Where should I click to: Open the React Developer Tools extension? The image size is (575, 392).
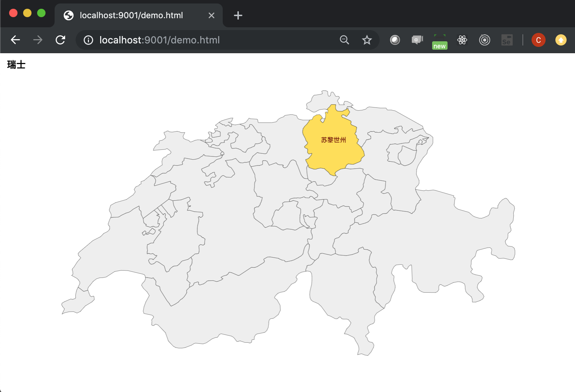pyautogui.click(x=462, y=40)
